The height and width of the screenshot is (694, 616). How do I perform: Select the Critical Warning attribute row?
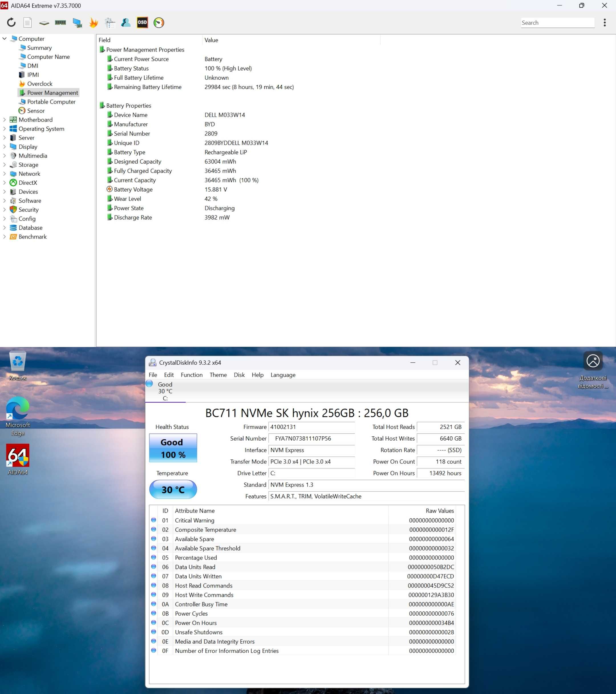303,520
